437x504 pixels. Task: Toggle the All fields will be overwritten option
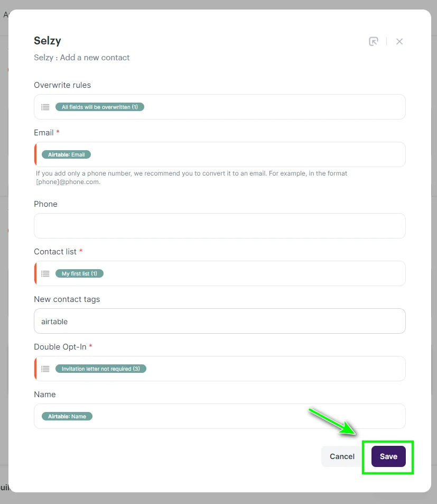point(100,107)
